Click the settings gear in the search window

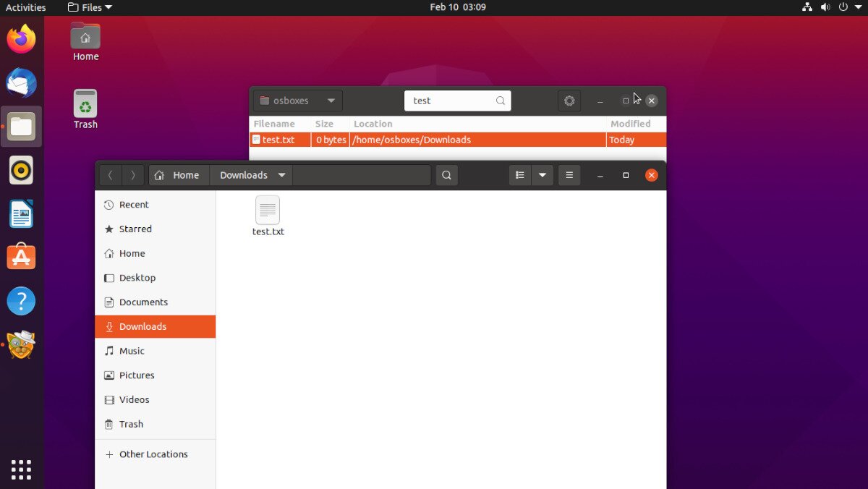click(x=569, y=101)
